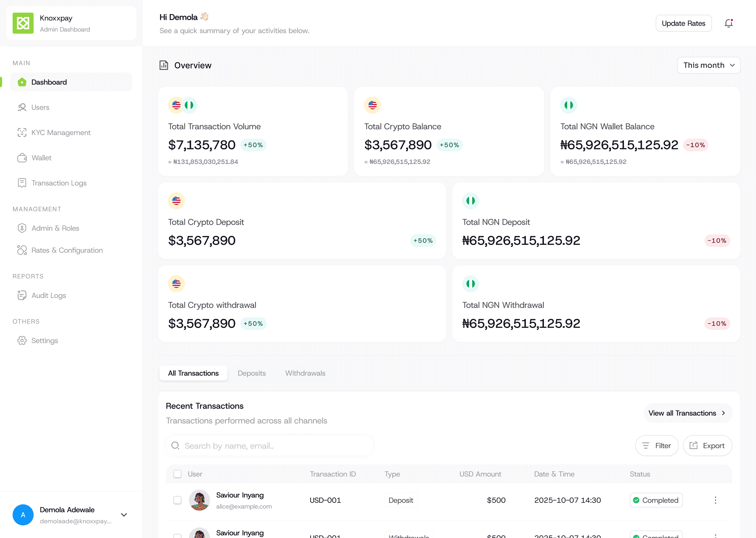Check the Saviour Inyang Deposit row checkbox

click(x=177, y=500)
